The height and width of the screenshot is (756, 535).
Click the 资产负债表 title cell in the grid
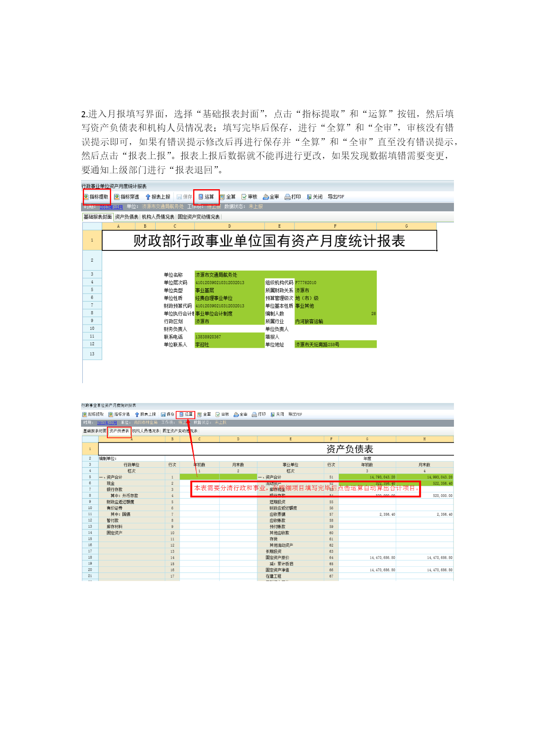(x=276, y=449)
